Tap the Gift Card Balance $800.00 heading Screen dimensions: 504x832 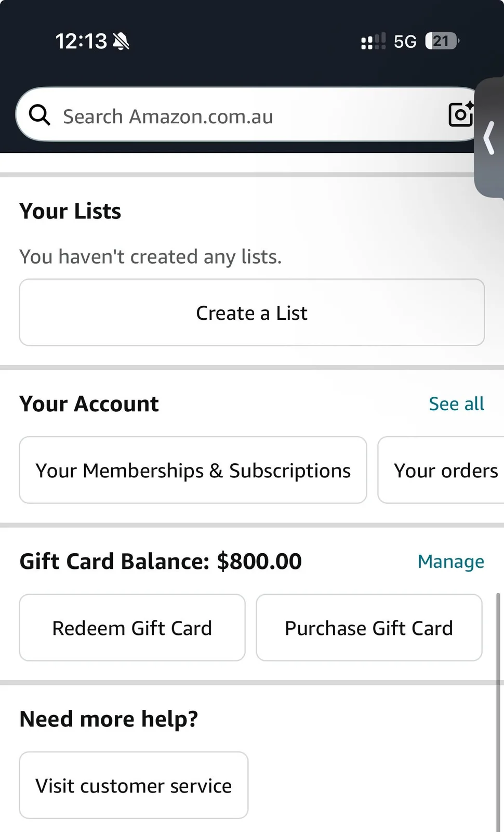(161, 562)
